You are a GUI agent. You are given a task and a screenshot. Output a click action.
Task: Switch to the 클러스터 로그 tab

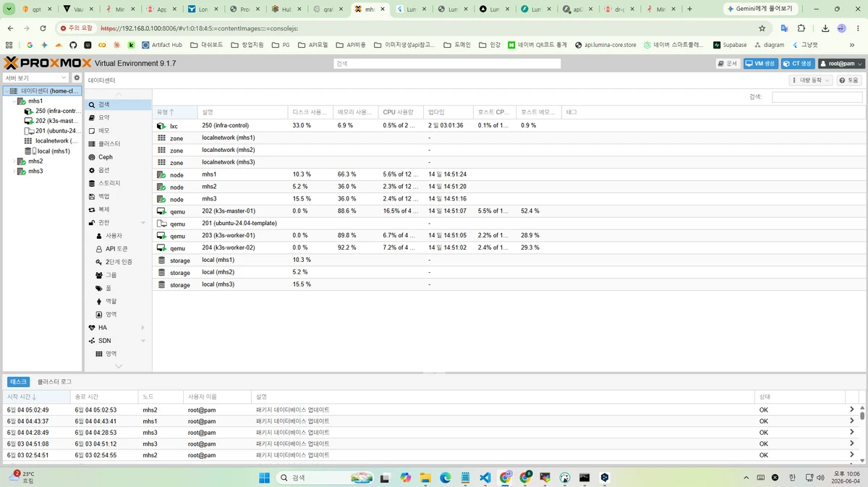pyautogui.click(x=54, y=381)
